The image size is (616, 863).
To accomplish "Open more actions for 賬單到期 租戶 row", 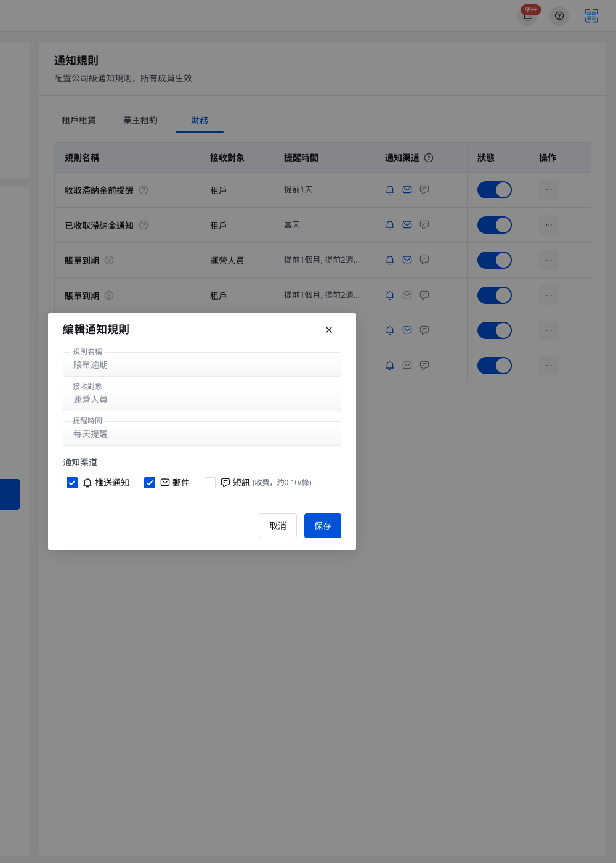I will tap(549, 295).
